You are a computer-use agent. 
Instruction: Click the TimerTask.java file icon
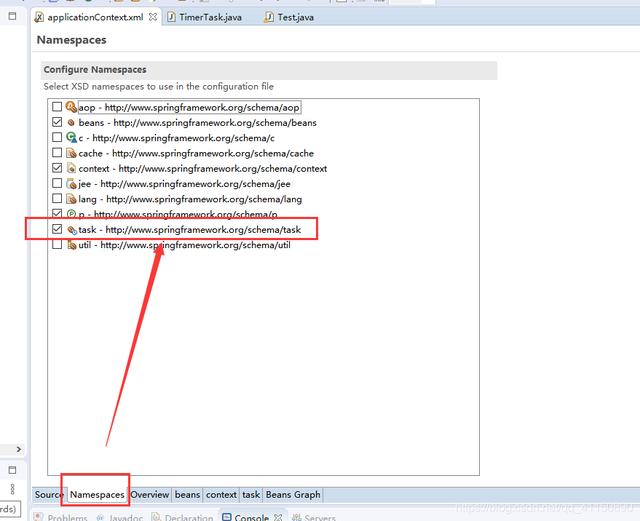pyautogui.click(x=171, y=17)
